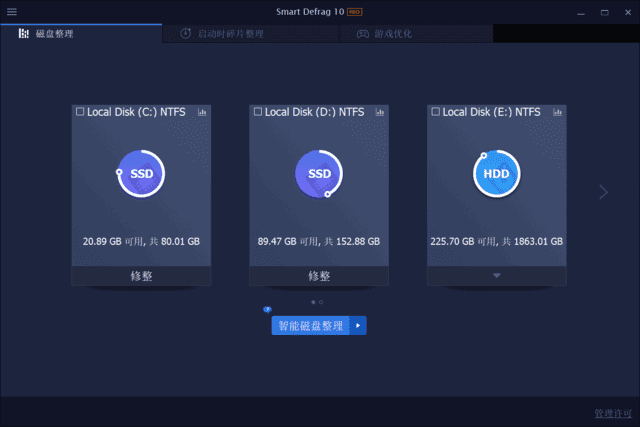Select first page indicator dot
Viewport: 640px width, 427px height.
click(x=313, y=302)
